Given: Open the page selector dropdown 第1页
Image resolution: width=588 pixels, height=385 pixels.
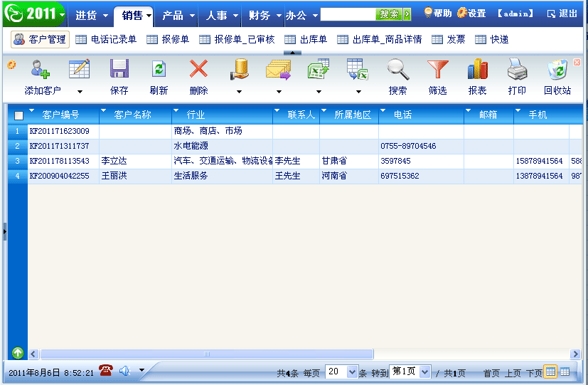Looking at the screenshot, I should [424, 372].
